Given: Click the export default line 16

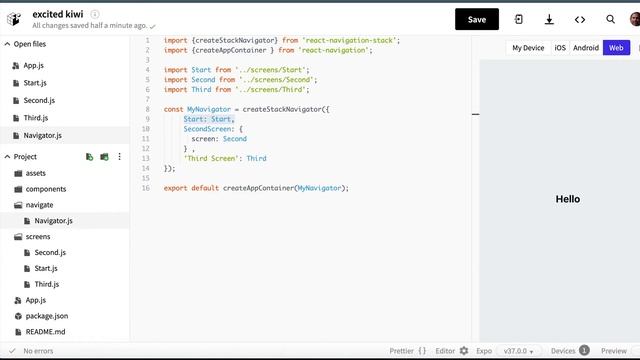Looking at the screenshot, I should [x=256, y=188].
